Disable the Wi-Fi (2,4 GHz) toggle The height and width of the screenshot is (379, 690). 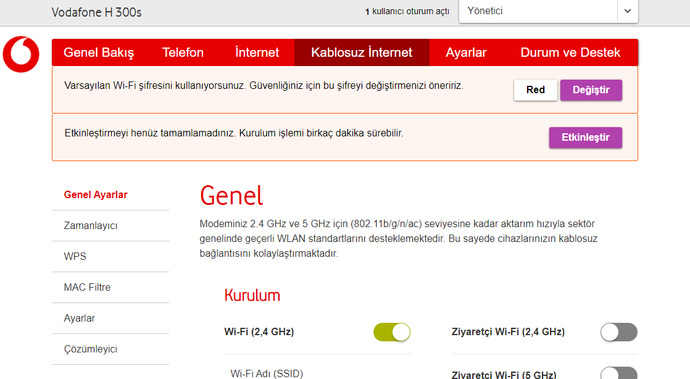click(392, 332)
